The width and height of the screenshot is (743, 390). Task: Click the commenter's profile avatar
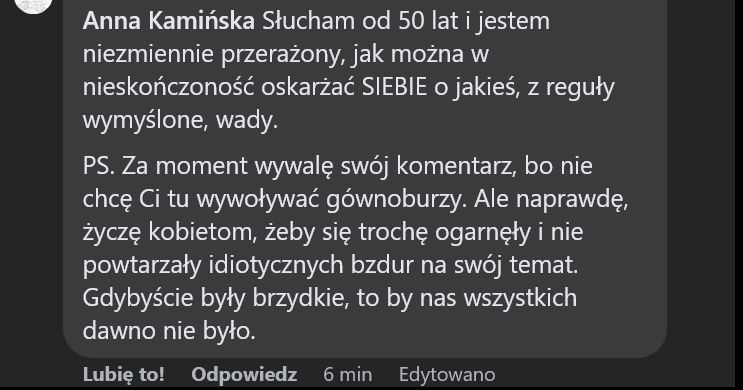click(x=33, y=5)
